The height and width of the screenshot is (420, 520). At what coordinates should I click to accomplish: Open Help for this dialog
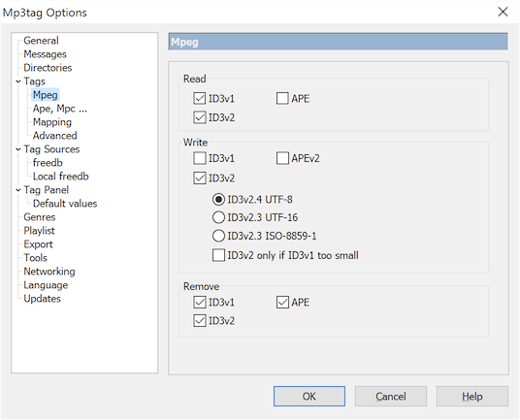point(472,396)
